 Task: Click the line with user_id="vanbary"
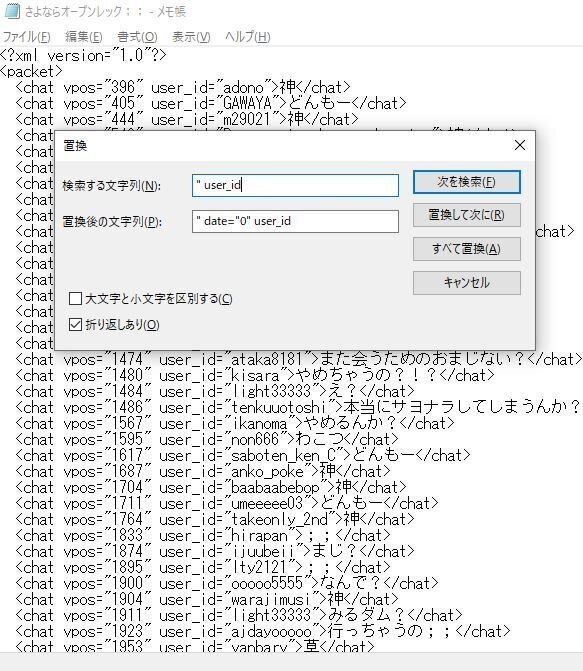click(x=195, y=646)
